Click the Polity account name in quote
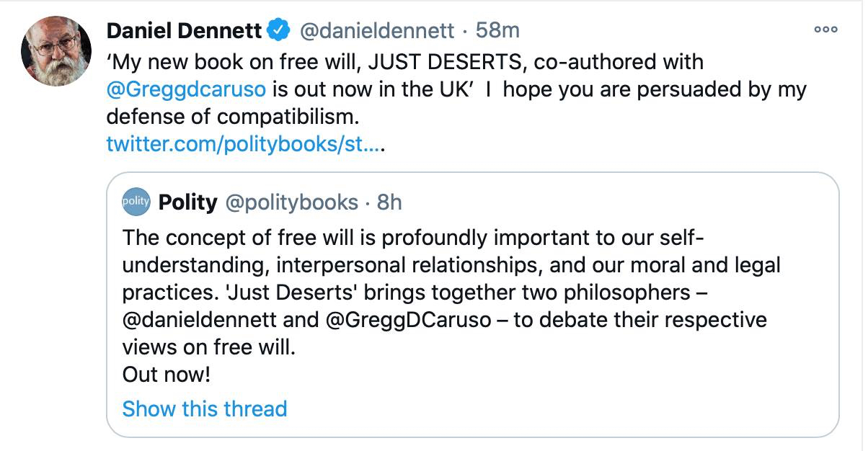The width and height of the screenshot is (868, 451). [187, 202]
